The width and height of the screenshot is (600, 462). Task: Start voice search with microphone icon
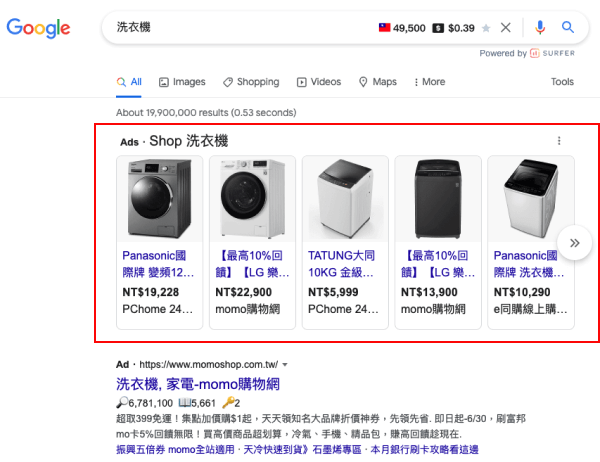(x=540, y=28)
